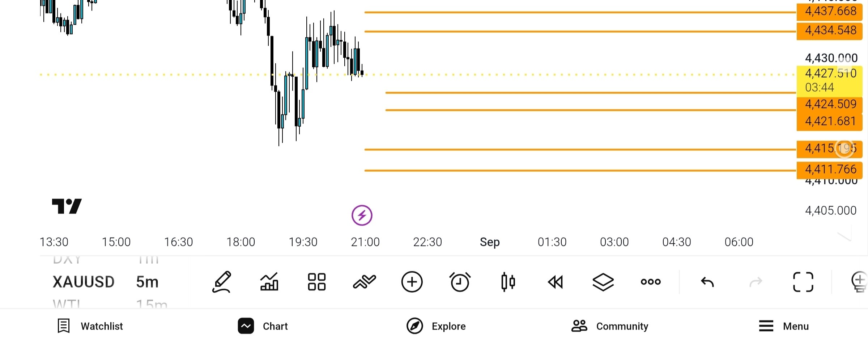
Task: Create an alert with the alarm clock icon
Action: [460, 282]
